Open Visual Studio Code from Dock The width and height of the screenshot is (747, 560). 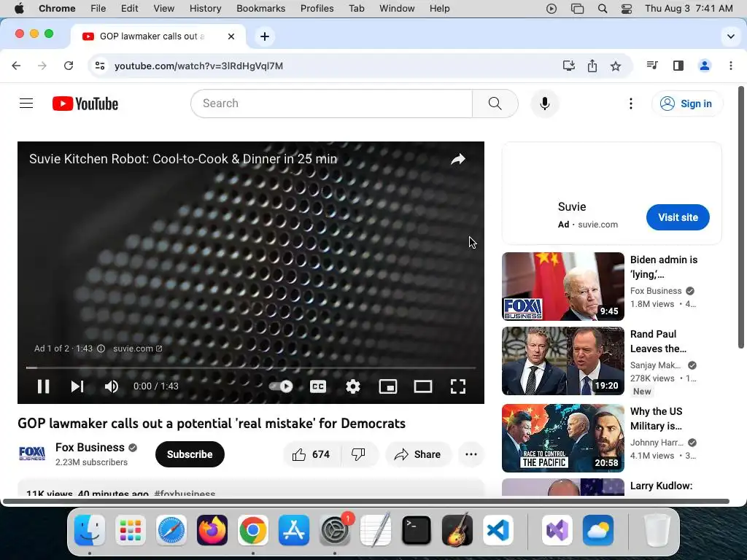coord(498,530)
